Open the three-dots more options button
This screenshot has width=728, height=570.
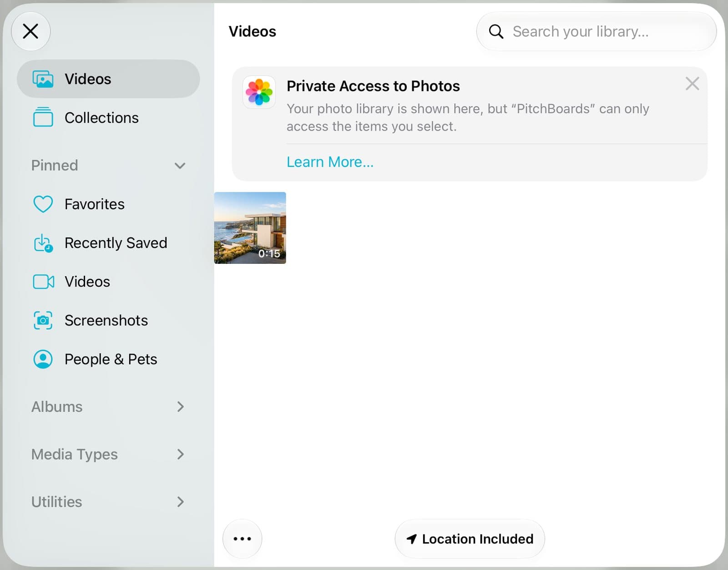coord(242,539)
